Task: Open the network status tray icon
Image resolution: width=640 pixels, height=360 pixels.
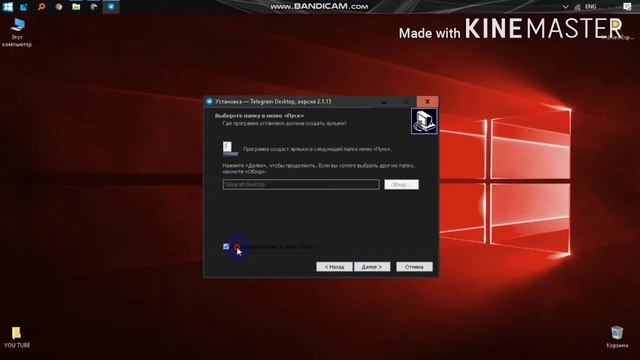Action: pos(577,7)
